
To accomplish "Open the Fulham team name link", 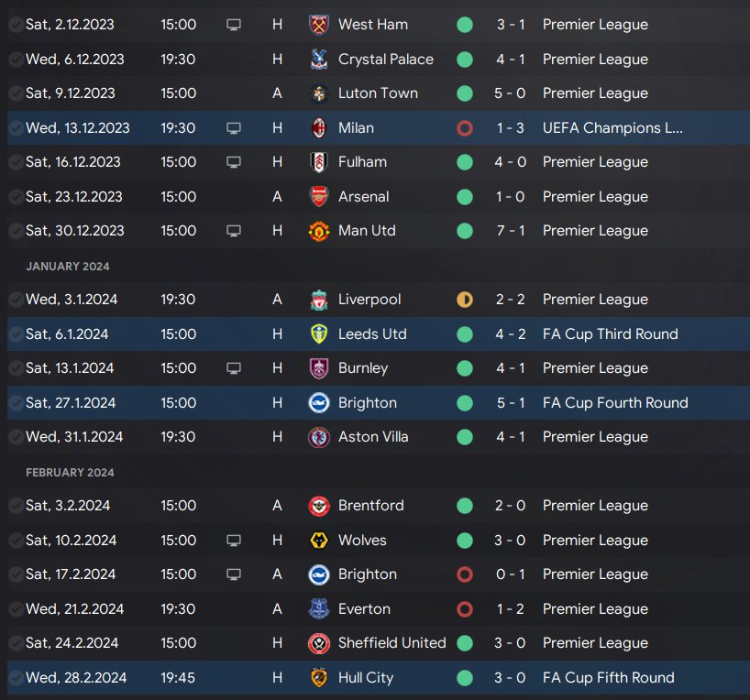I will (362, 162).
